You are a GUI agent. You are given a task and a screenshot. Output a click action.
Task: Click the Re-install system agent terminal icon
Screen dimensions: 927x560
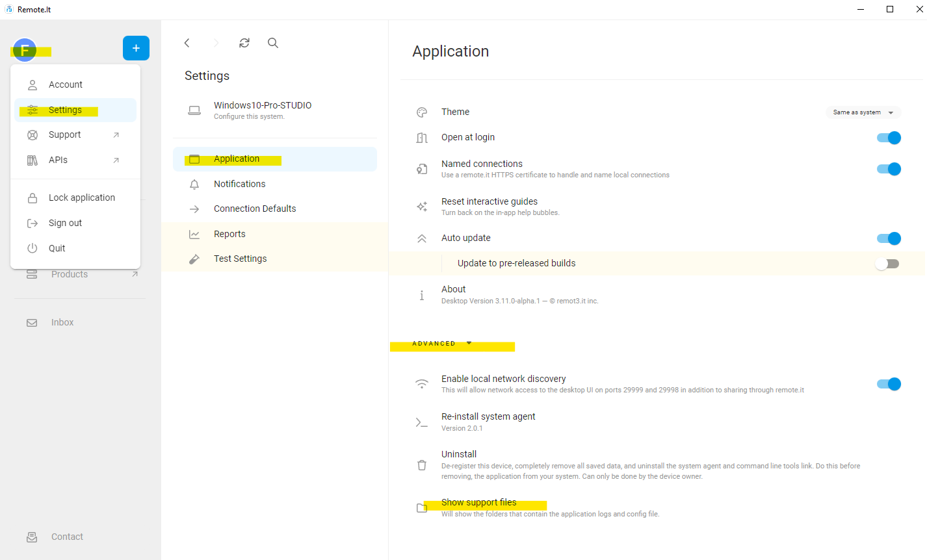point(422,422)
